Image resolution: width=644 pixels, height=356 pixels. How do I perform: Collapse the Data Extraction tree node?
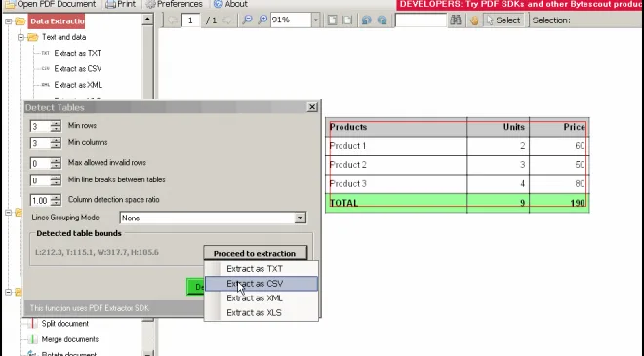tap(8, 21)
